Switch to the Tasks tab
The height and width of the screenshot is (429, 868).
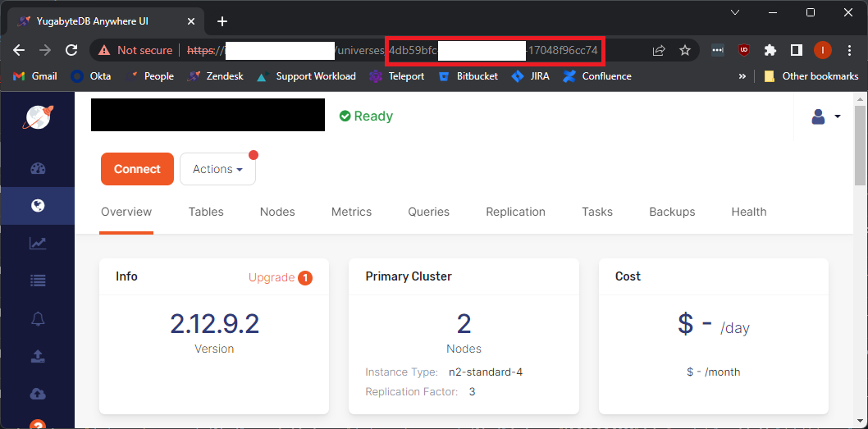click(597, 212)
